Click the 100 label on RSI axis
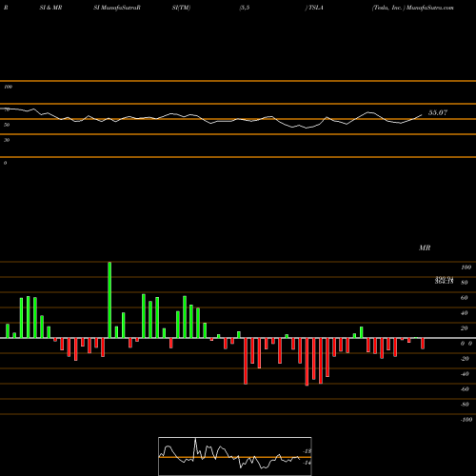 [x=9, y=87]
